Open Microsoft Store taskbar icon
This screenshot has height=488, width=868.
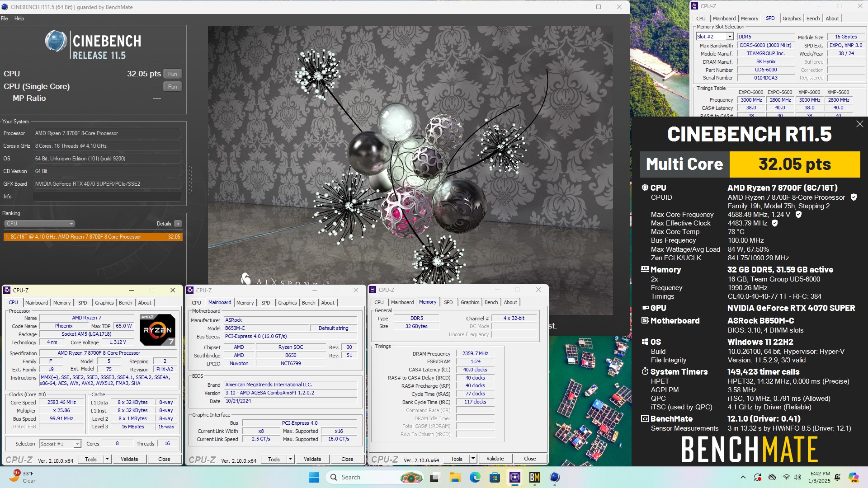(x=495, y=477)
